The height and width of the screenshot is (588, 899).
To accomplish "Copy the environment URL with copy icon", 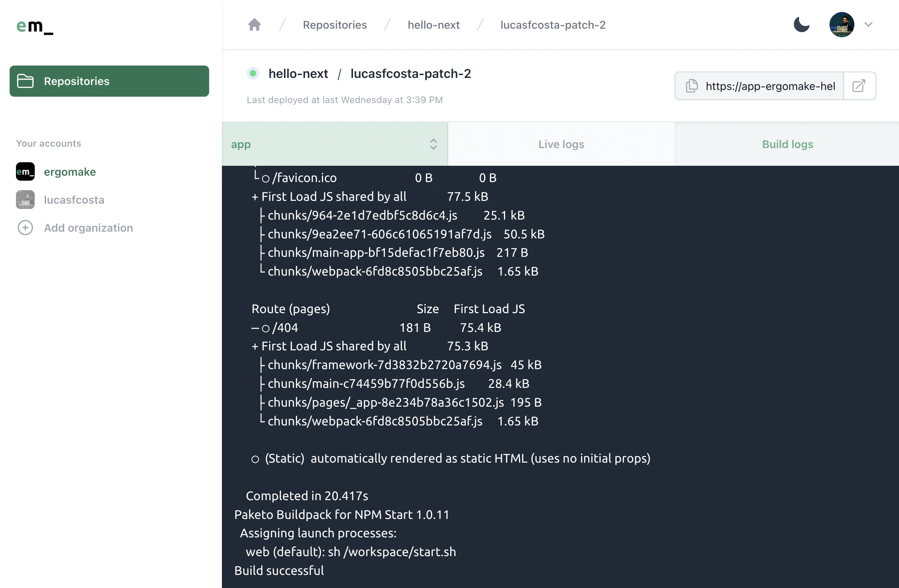I will point(692,86).
